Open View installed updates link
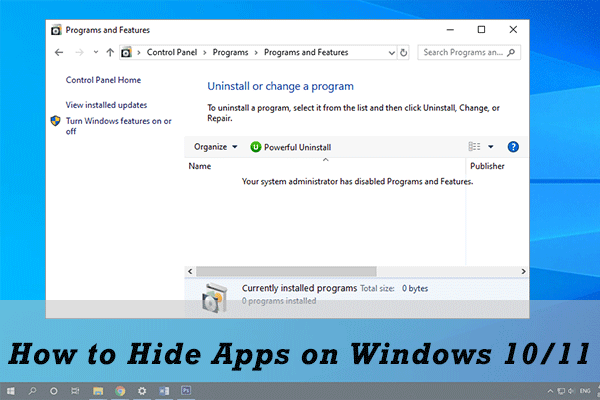The width and height of the screenshot is (600, 400). [106, 105]
